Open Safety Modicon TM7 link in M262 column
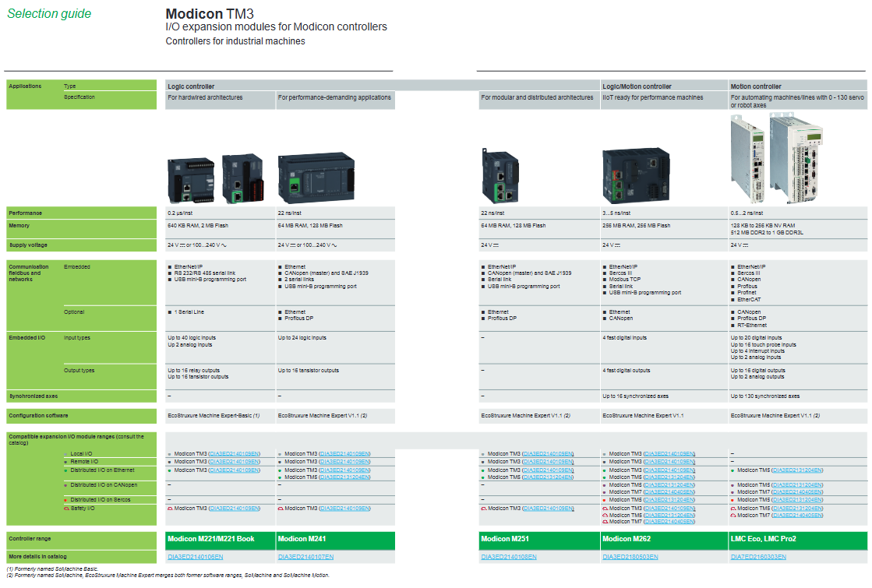 click(669, 522)
